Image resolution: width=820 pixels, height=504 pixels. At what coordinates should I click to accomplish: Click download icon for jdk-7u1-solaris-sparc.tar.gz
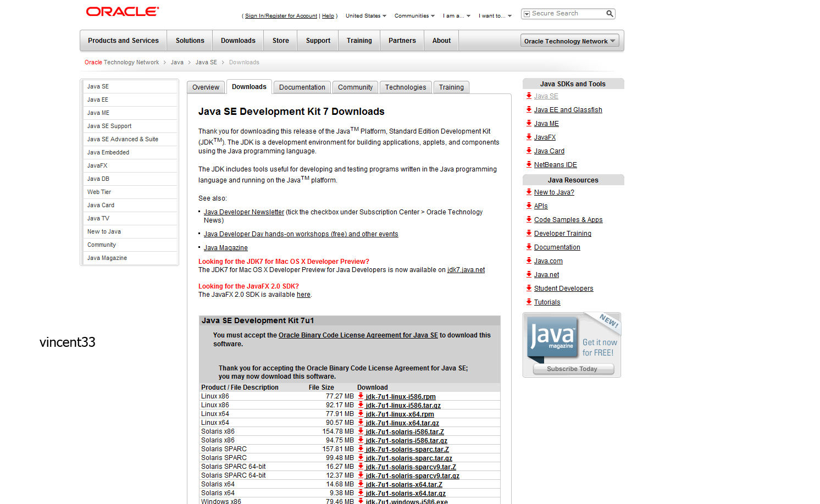click(361, 457)
